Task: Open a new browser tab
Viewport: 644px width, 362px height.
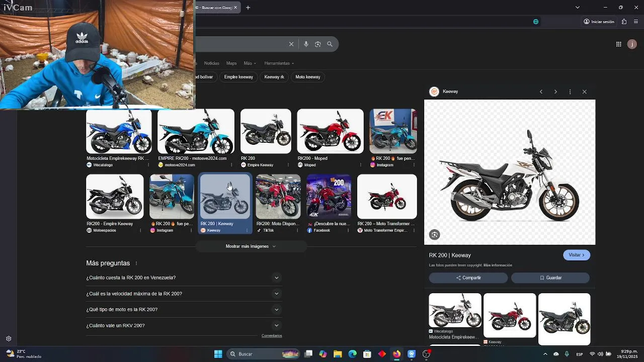Action: (x=248, y=8)
